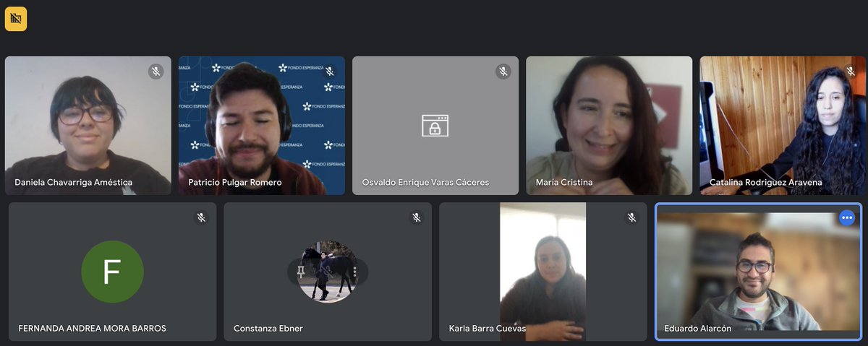Click the name label "Osvaldo Enrique Varas Cáceres"
The width and height of the screenshot is (868, 346).
[x=425, y=183]
